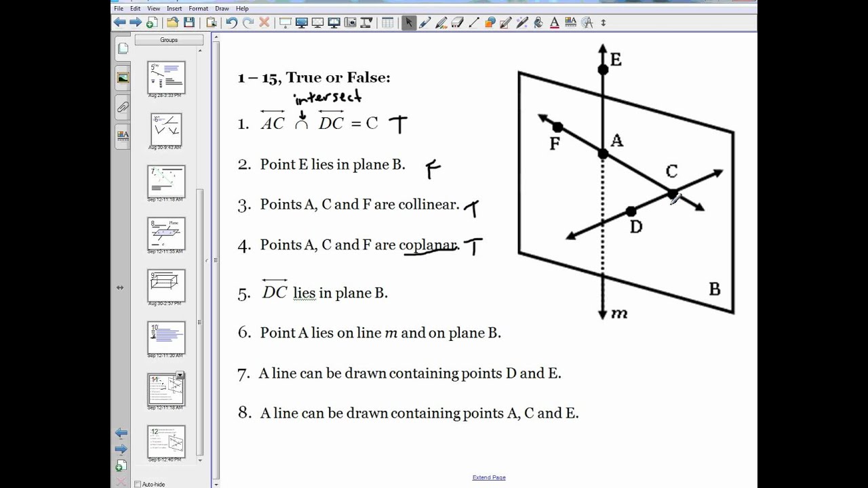Screen dimensions: 868x488
Task: Go to previous page with toolbar back arrow
Action: (119, 22)
